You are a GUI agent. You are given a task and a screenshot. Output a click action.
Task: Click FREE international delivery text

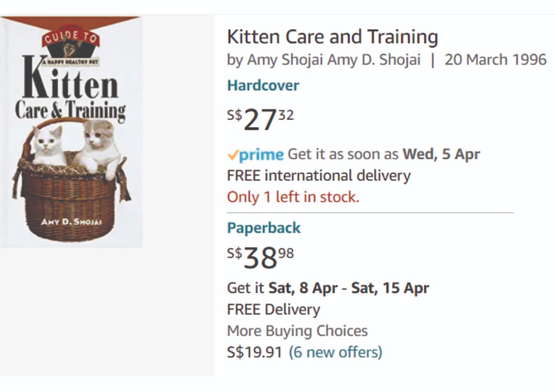(318, 175)
